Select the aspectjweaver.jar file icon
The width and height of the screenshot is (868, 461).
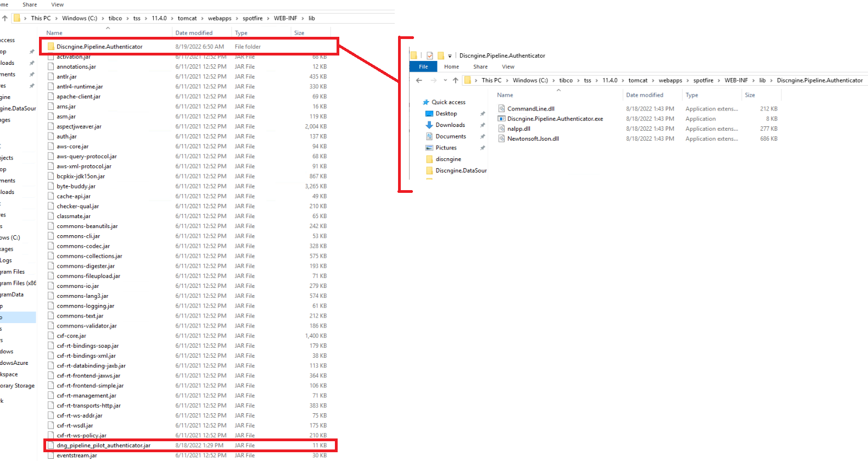click(51, 126)
